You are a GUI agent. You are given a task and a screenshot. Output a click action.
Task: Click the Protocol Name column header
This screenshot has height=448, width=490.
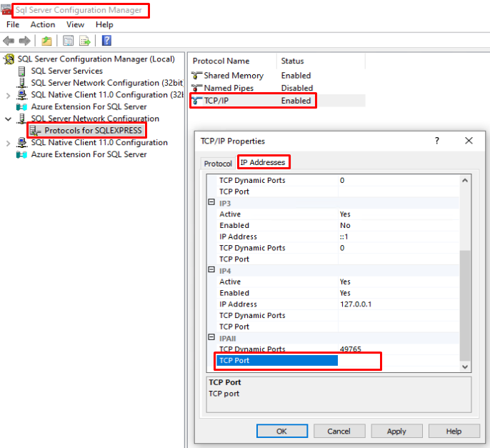(232, 61)
